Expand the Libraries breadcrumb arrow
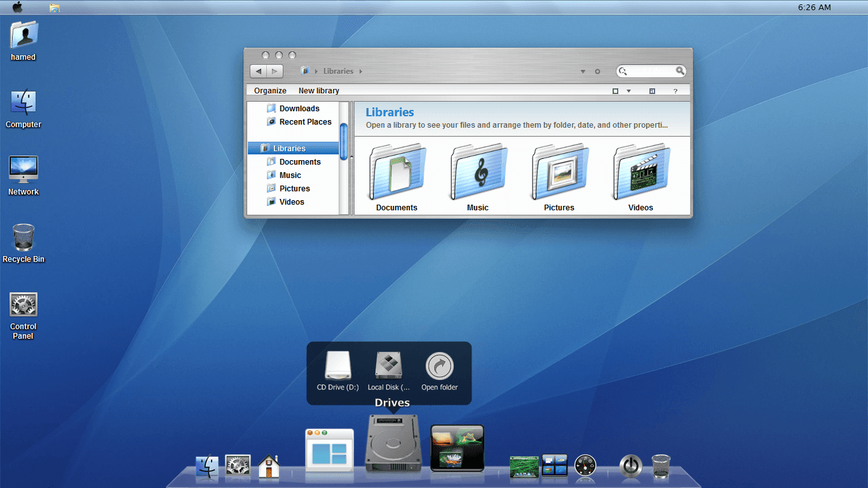The image size is (868, 488). coord(360,71)
